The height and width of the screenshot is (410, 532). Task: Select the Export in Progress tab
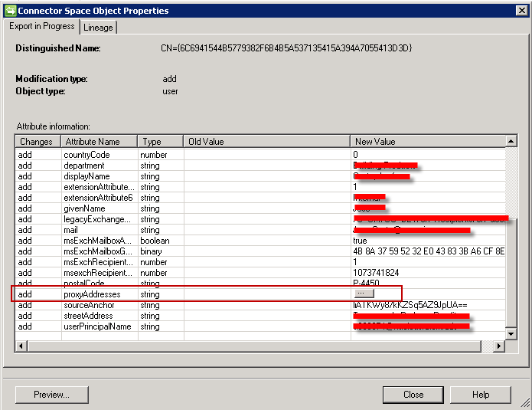(x=42, y=26)
